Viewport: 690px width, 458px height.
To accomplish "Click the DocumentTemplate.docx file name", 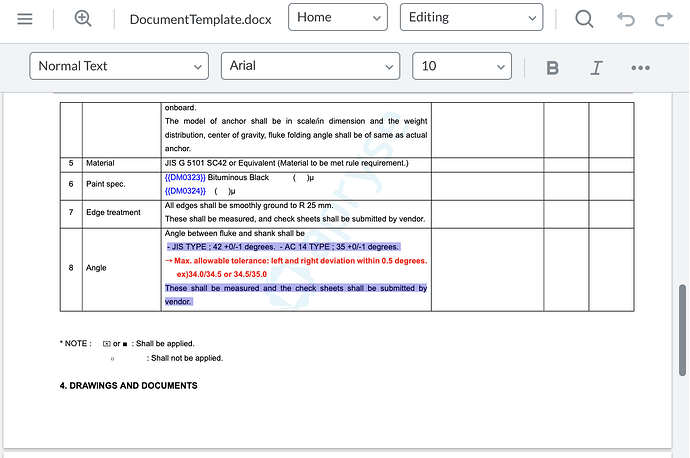I will pyautogui.click(x=200, y=19).
